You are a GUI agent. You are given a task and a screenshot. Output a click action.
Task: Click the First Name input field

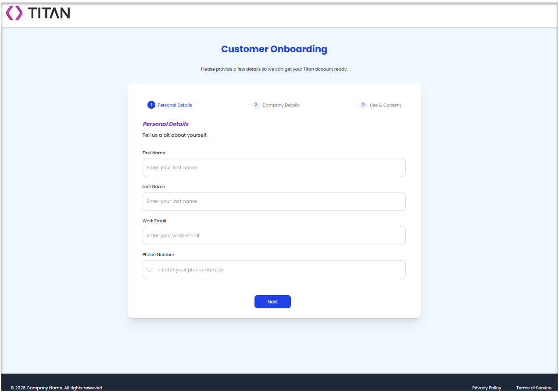click(274, 167)
